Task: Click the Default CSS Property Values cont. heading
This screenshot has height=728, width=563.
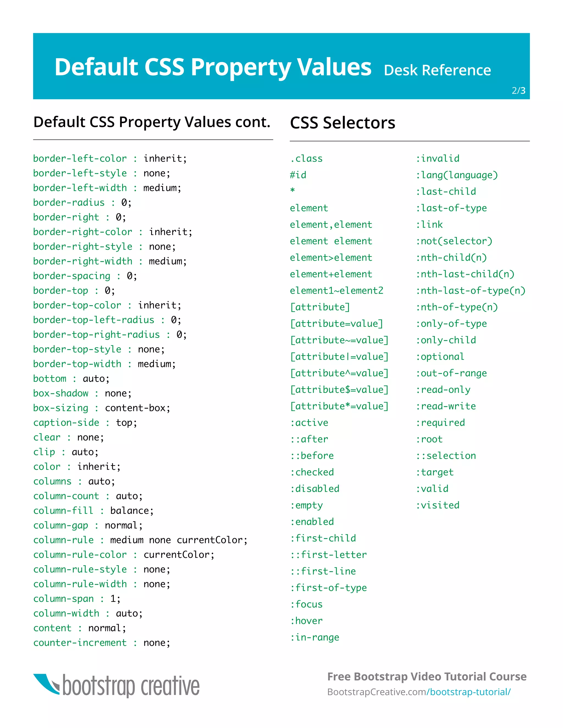Action: pyautogui.click(x=152, y=122)
